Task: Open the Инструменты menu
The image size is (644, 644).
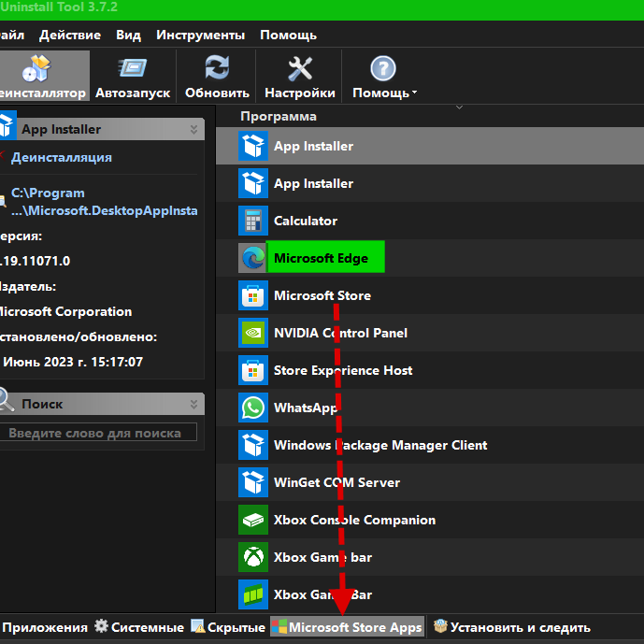Action: click(200, 35)
